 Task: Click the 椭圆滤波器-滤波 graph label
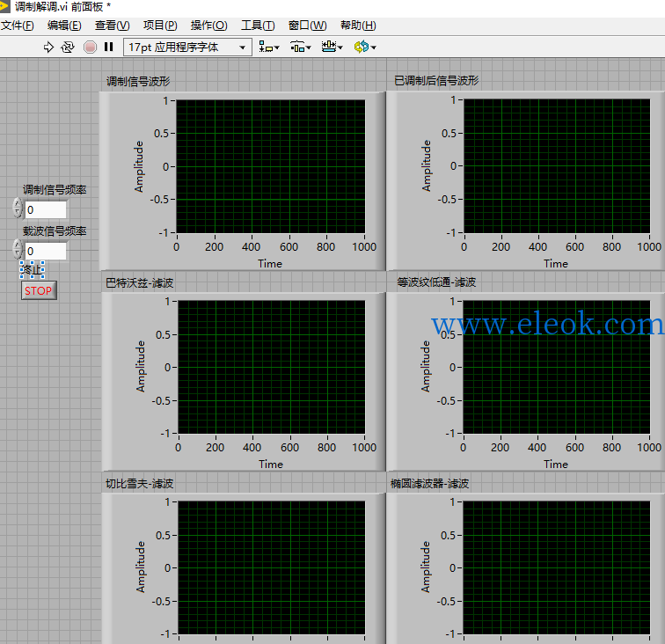point(429,483)
